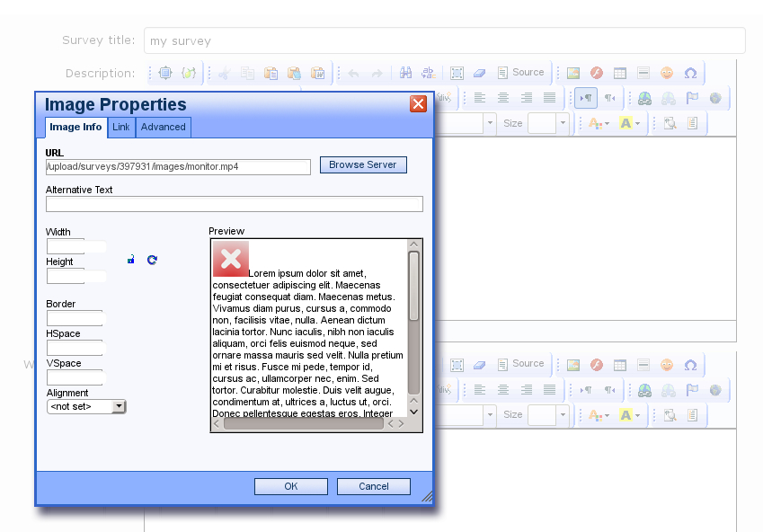The width and height of the screenshot is (763, 532).
Task: Click the Browse Server button
Action: (x=363, y=165)
